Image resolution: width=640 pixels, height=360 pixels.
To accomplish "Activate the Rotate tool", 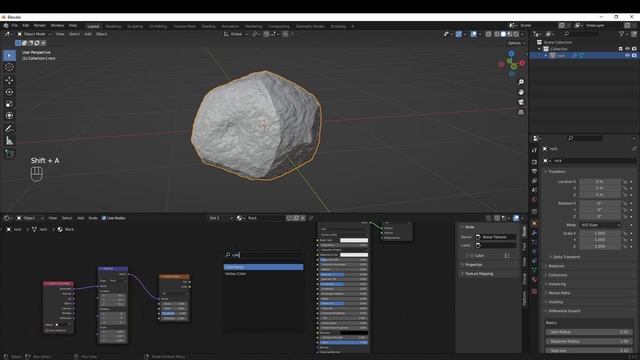I will point(9,92).
